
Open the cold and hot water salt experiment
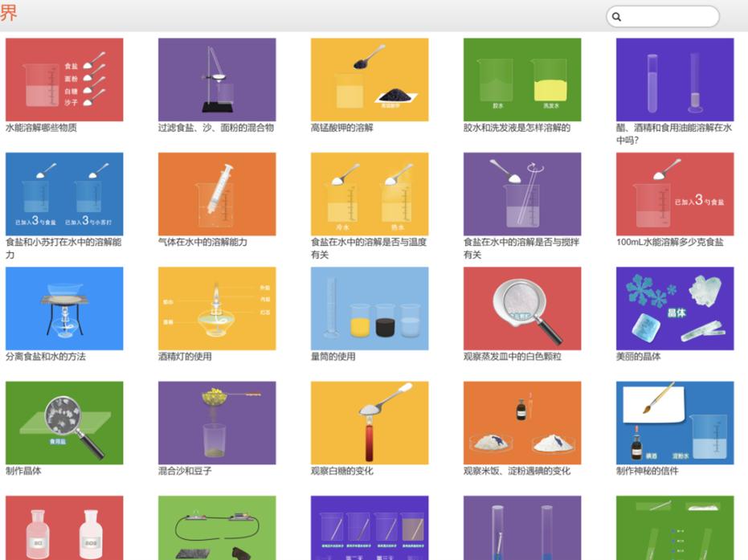pos(370,194)
